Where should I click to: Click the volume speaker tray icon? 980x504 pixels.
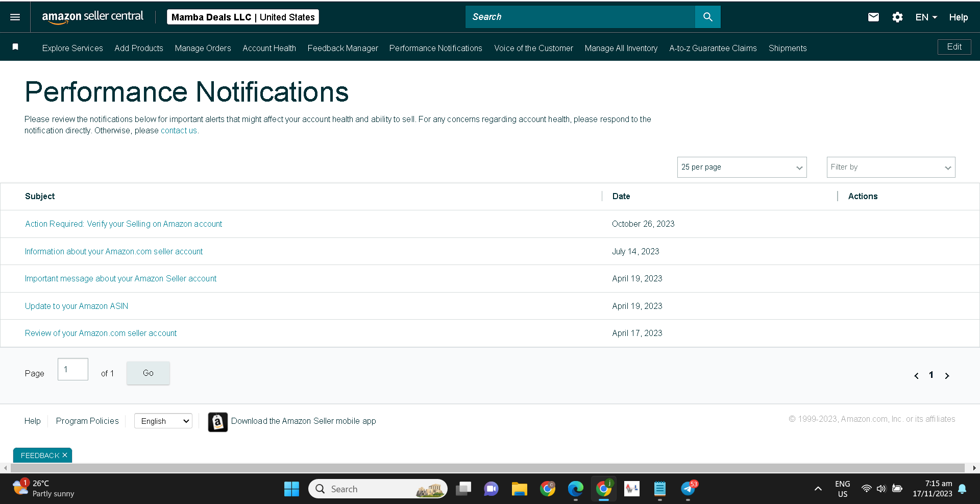881,489
